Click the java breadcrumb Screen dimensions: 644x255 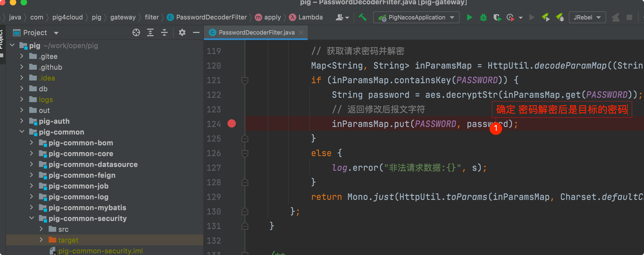(x=15, y=17)
